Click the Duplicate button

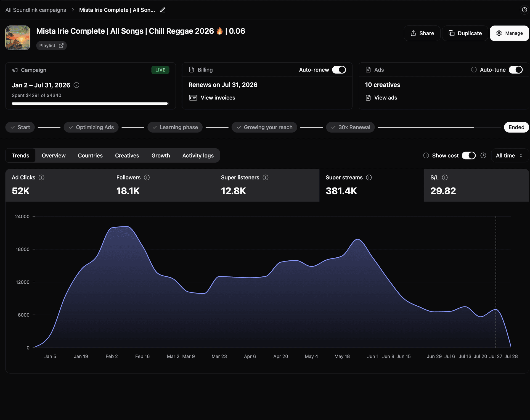[465, 33]
